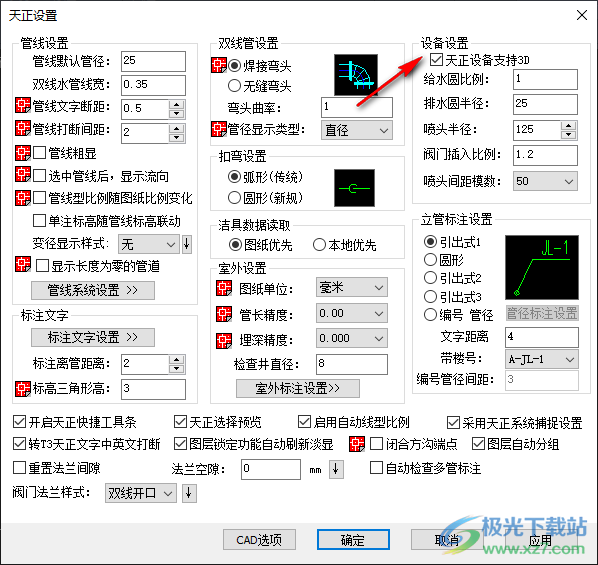Click red icon beside 埋深精度

point(224,341)
